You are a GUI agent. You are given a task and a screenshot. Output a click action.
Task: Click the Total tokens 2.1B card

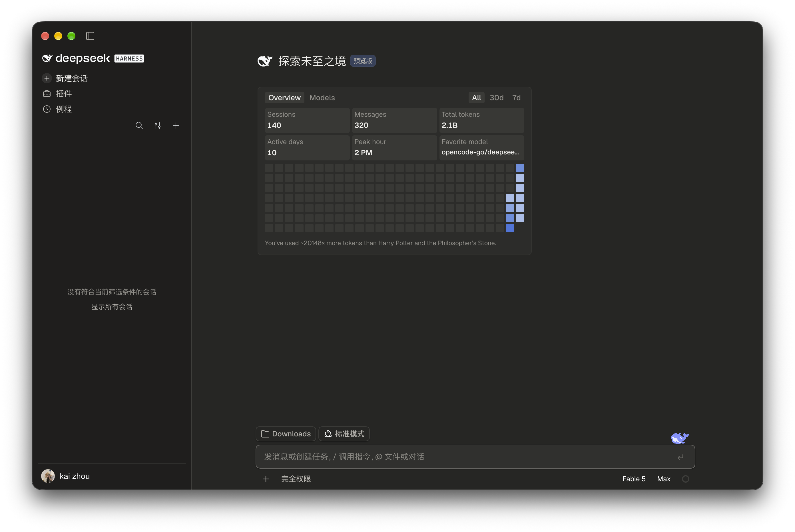tap(482, 120)
